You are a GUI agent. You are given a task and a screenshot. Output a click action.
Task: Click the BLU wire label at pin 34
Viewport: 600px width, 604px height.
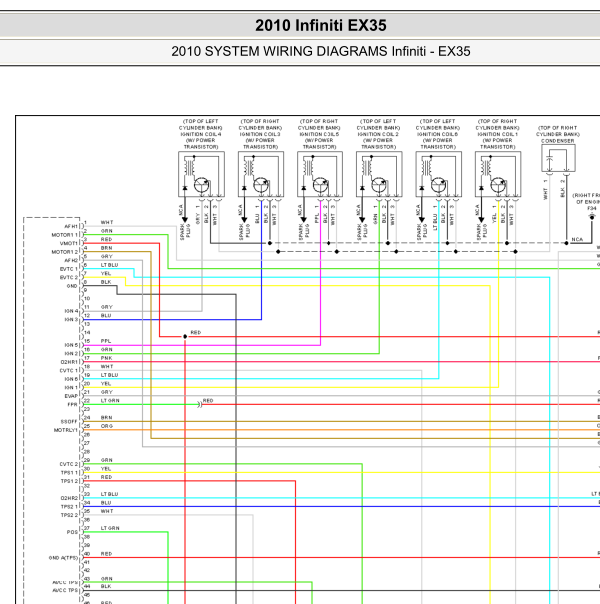106,503
